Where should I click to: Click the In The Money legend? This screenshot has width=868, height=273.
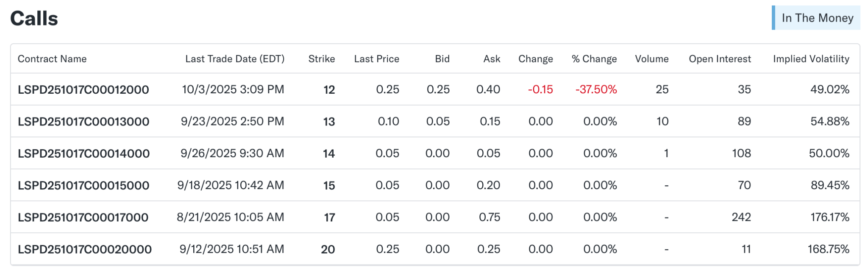(817, 18)
